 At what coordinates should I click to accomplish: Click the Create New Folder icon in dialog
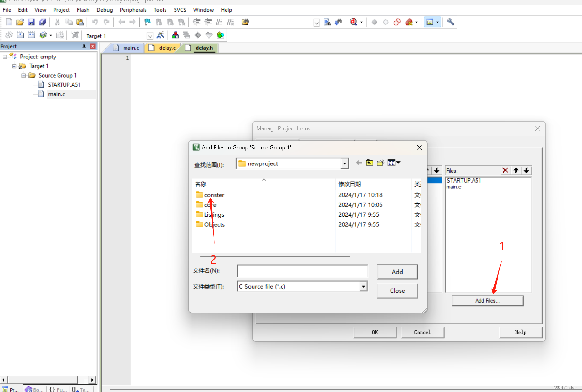tap(380, 163)
